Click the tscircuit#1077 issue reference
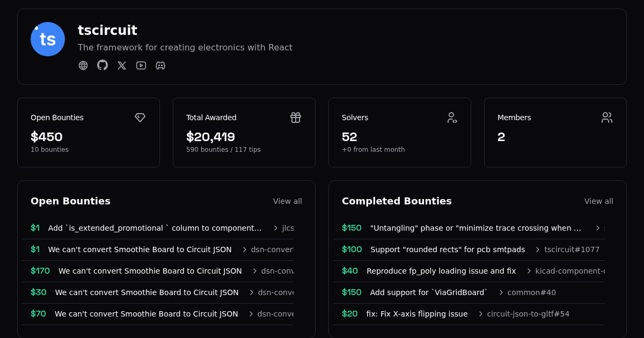Image resolution: width=644 pixels, height=338 pixels. [x=572, y=249]
